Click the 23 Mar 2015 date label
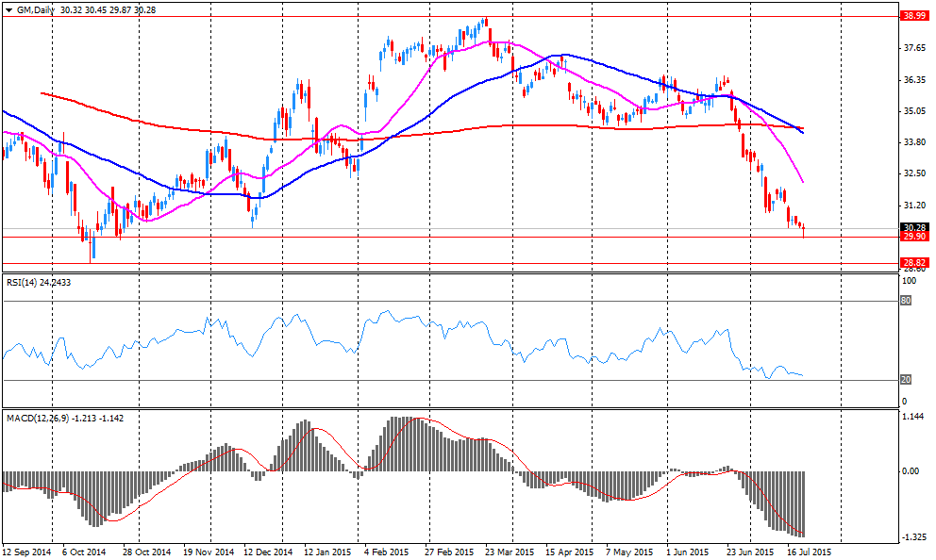The height and width of the screenshot is (560, 936). 510,552
